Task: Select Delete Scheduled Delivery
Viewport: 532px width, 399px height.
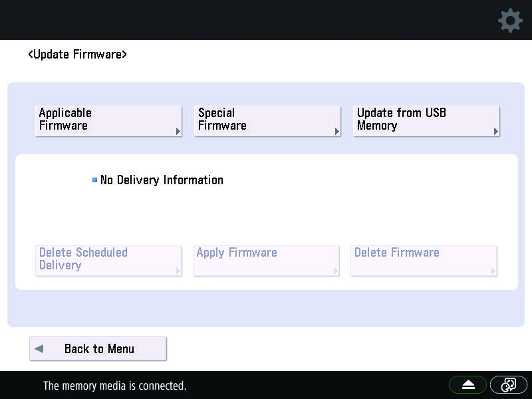Action: 108,261
